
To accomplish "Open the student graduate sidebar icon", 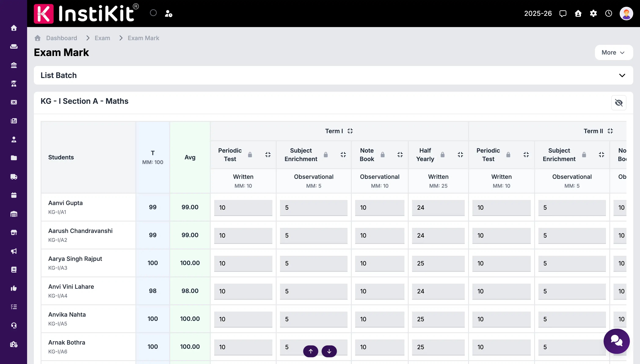I will [14, 83].
